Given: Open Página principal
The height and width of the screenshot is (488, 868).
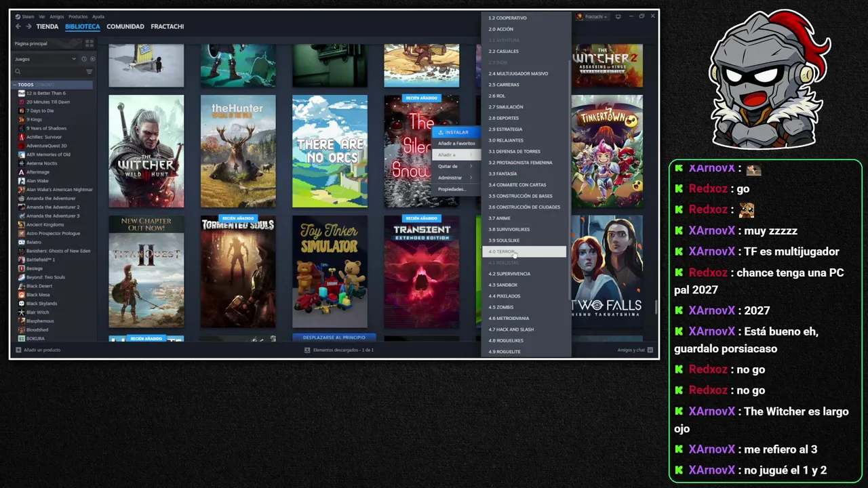Looking at the screenshot, I should pos(31,43).
